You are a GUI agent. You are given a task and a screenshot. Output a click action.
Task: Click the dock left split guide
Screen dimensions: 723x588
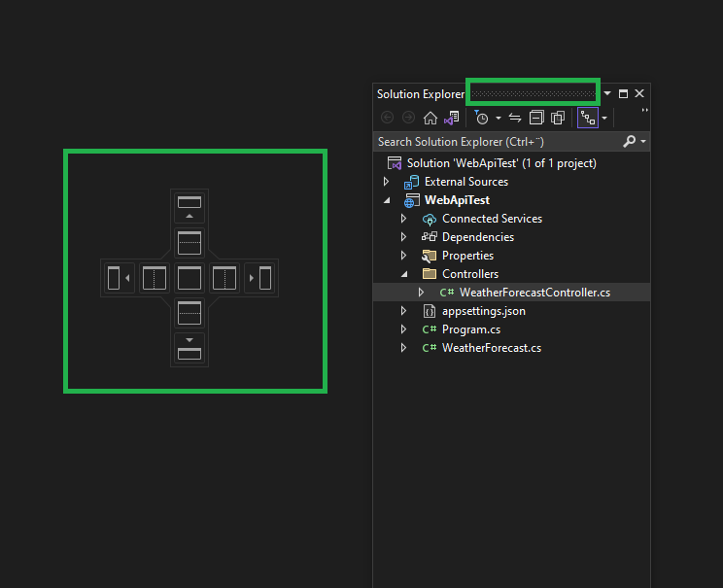coord(154,278)
